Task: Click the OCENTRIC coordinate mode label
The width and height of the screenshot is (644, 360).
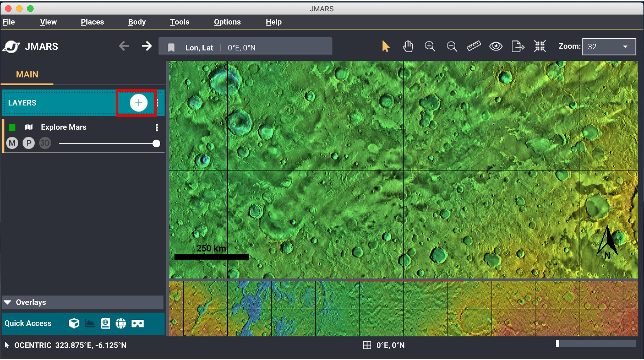Action: tap(33, 345)
